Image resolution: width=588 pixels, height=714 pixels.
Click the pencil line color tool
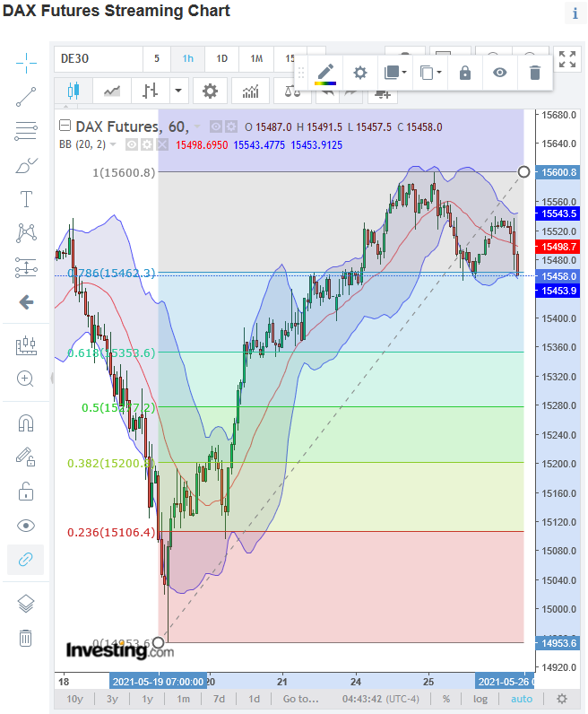tap(325, 74)
